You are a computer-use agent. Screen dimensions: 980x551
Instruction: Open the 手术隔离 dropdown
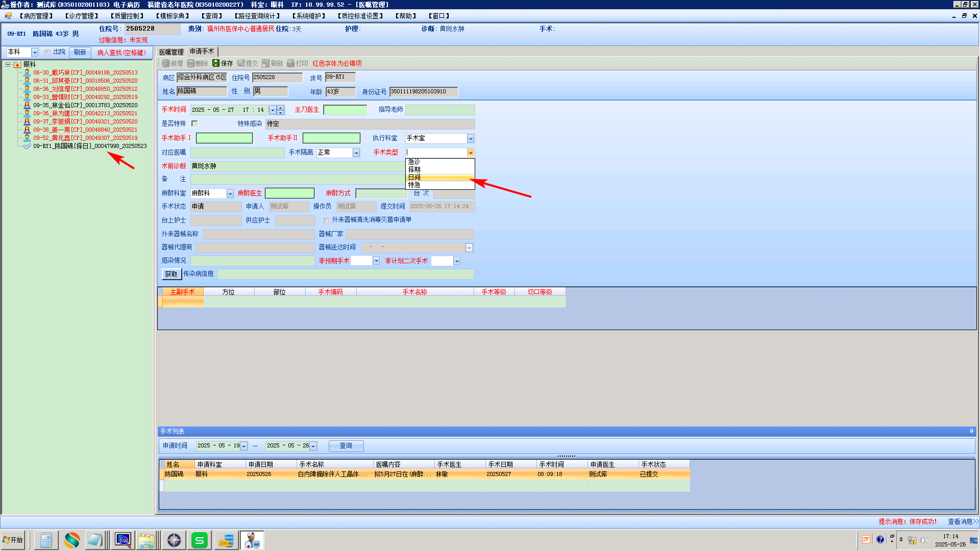(356, 153)
